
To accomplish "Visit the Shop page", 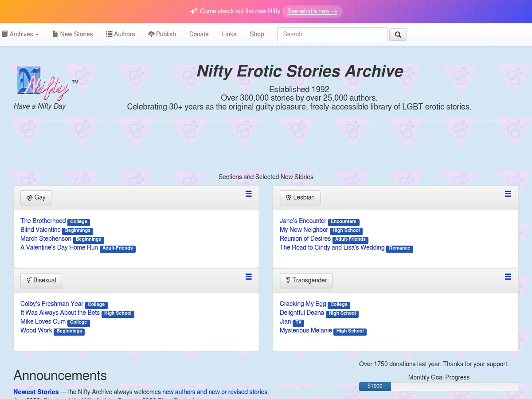I will click(257, 34).
